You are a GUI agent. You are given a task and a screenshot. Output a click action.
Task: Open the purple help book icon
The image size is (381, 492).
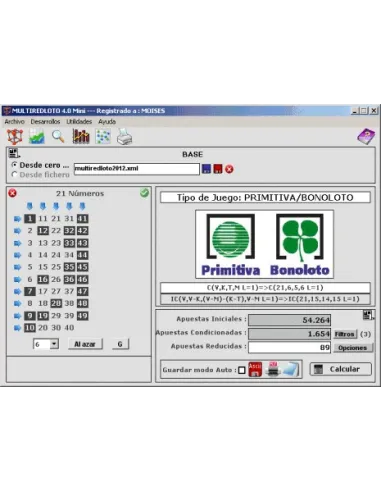[366, 136]
